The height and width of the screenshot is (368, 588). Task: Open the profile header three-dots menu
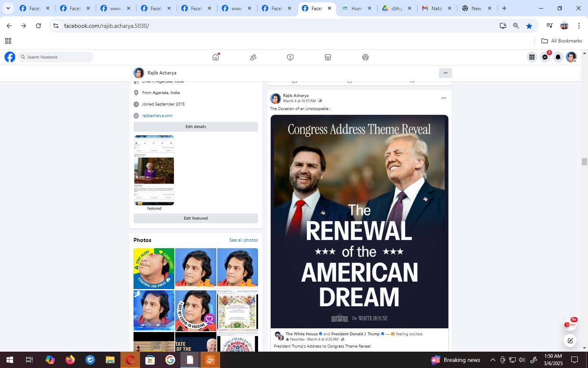point(445,73)
